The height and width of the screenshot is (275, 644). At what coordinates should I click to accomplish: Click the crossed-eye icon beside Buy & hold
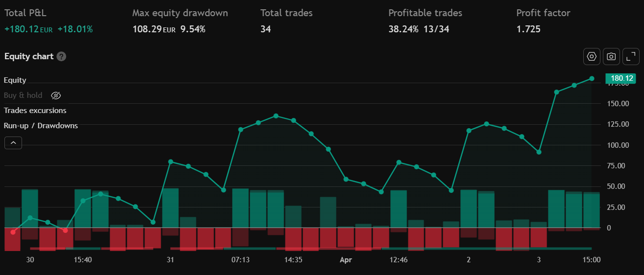[56, 95]
